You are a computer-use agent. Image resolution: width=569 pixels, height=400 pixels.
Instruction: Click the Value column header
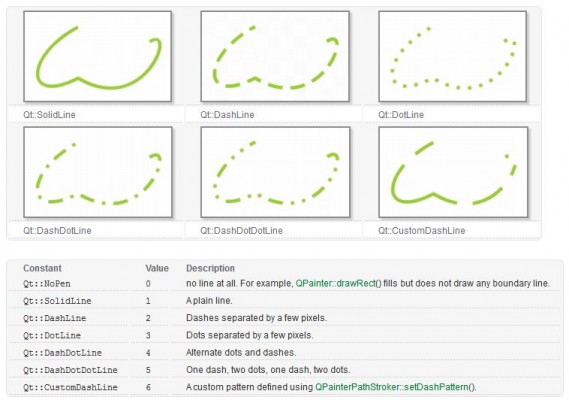tap(157, 268)
